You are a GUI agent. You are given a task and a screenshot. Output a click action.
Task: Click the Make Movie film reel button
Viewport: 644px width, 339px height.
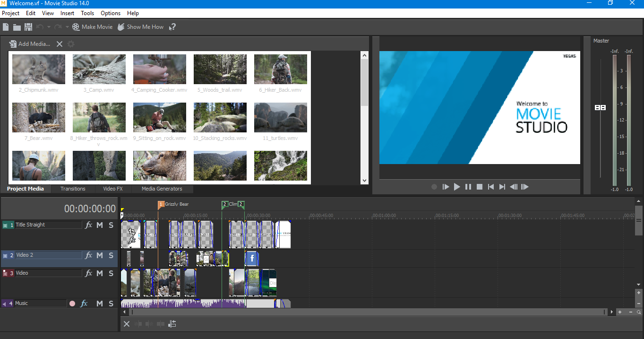tap(93, 27)
